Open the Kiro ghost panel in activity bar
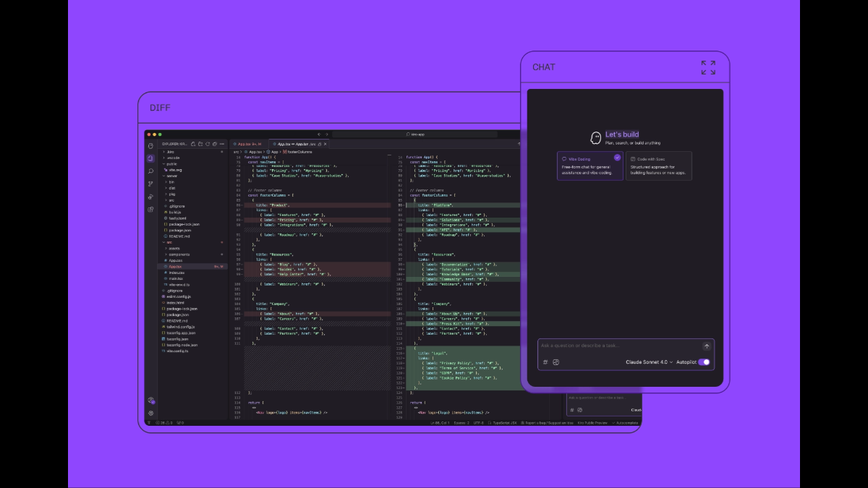 150,146
